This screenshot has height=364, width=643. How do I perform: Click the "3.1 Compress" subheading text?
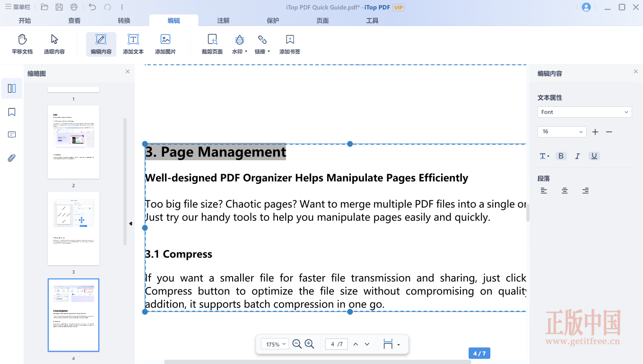(x=179, y=254)
